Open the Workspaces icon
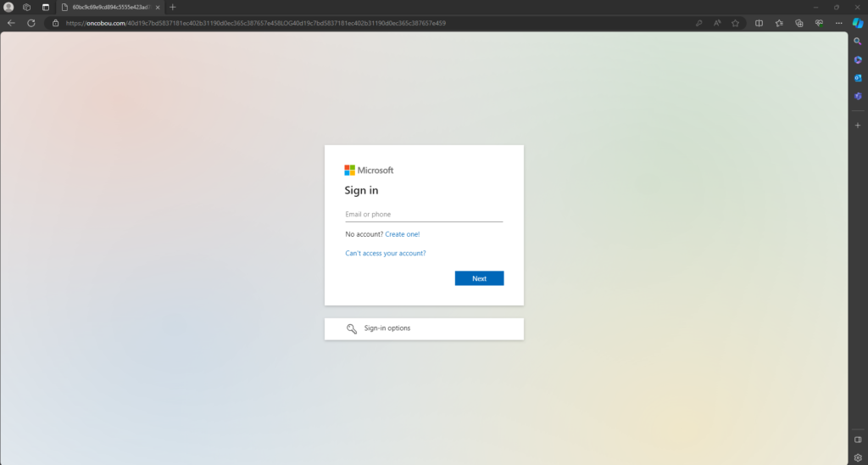This screenshot has height=465, width=868. [x=26, y=7]
